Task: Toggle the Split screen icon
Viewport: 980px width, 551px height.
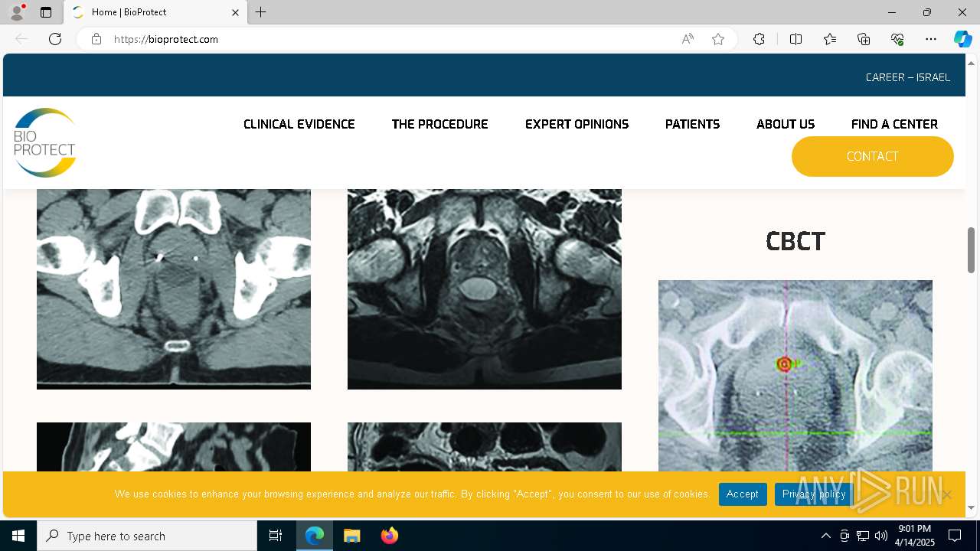Action: pyautogui.click(x=795, y=39)
